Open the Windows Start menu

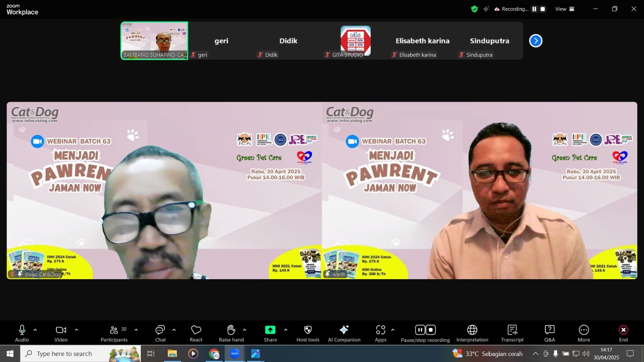click(x=10, y=354)
